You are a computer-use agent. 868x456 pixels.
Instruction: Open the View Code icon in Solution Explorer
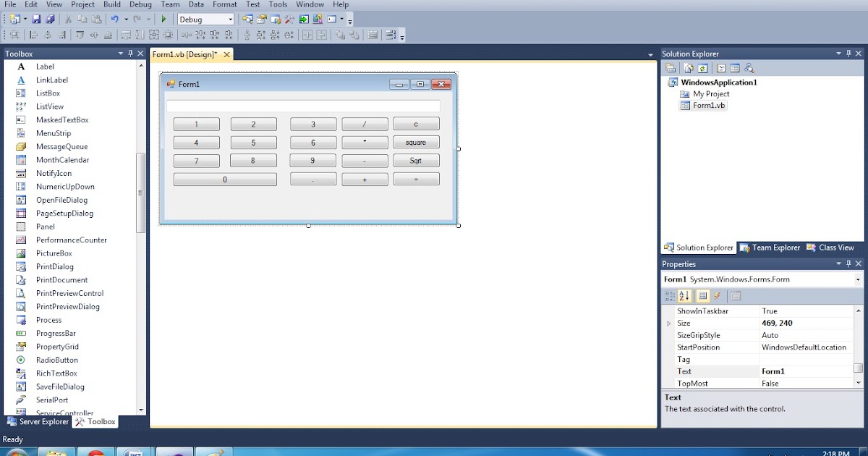click(x=721, y=68)
